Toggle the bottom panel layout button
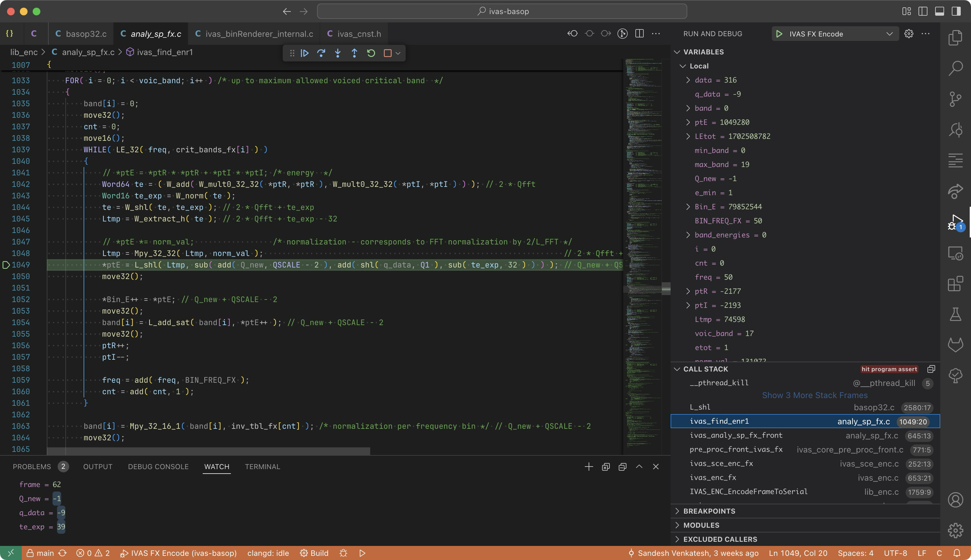This screenshot has width=971, height=560. coord(939,11)
